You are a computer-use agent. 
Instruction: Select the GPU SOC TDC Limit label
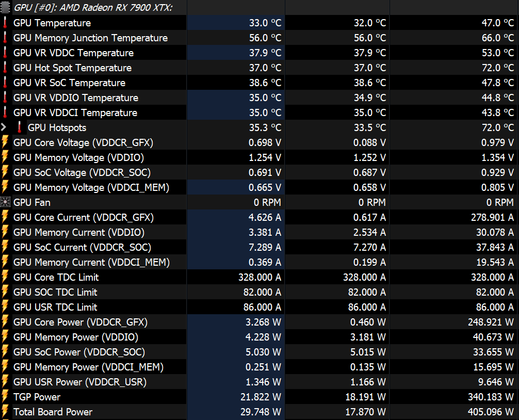pos(55,292)
